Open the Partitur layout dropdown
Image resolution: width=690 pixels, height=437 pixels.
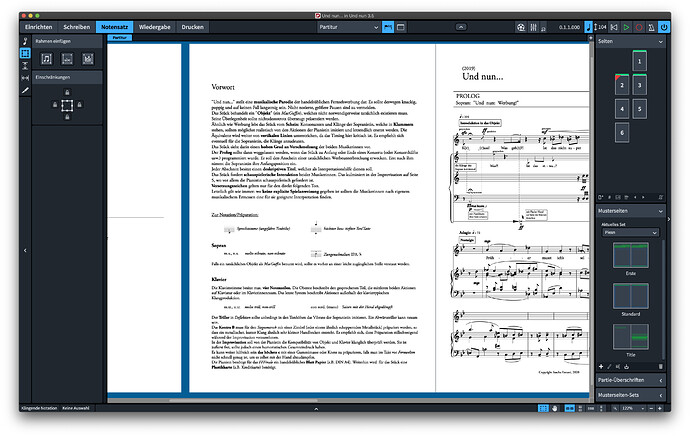coord(349,27)
